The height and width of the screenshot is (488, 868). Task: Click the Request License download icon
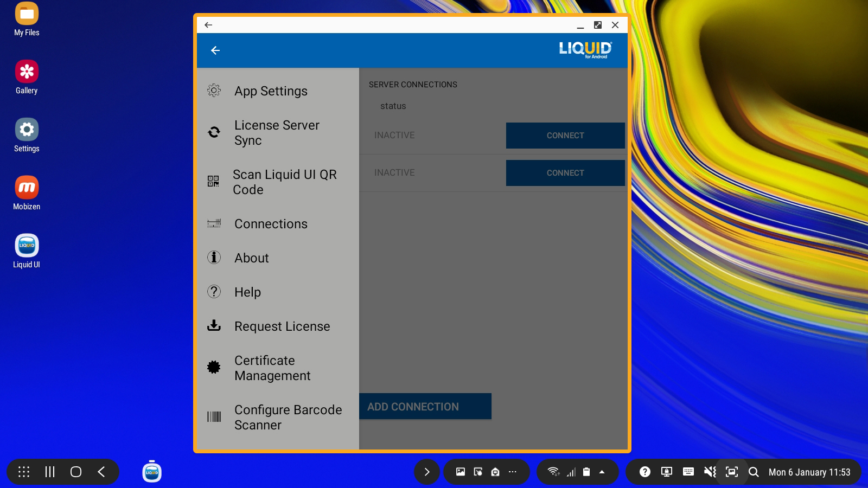point(214,326)
